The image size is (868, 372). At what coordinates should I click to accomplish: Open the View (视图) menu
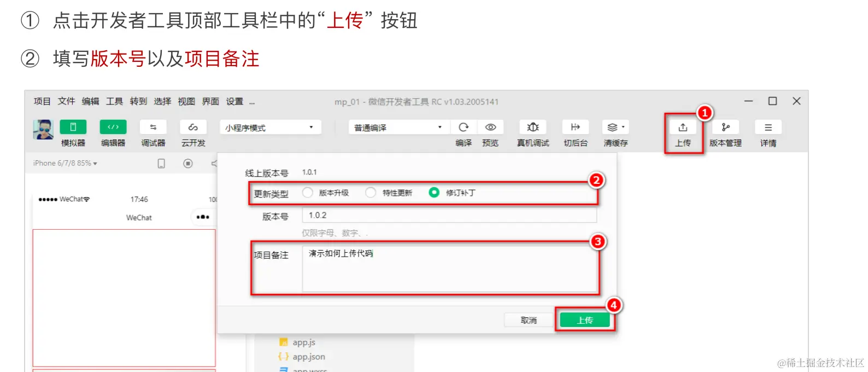pyautogui.click(x=186, y=101)
